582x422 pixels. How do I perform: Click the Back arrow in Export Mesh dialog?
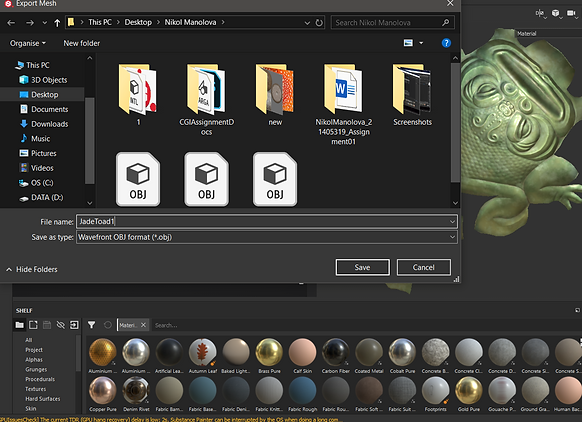point(11,23)
